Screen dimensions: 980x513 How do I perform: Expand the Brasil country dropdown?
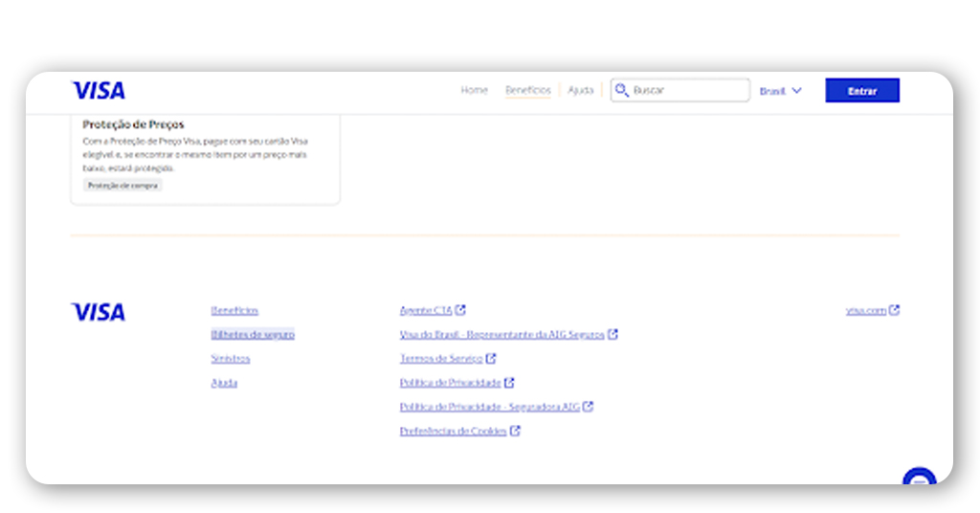click(x=780, y=91)
